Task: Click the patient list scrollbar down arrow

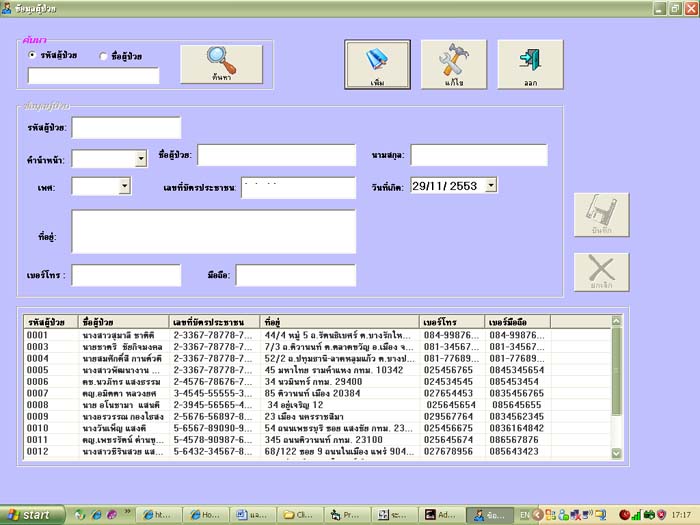Action: (616, 453)
